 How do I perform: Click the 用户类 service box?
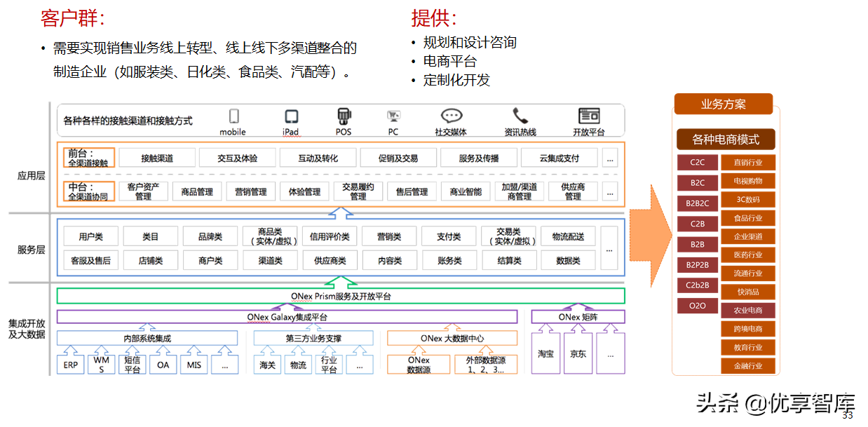coord(91,236)
